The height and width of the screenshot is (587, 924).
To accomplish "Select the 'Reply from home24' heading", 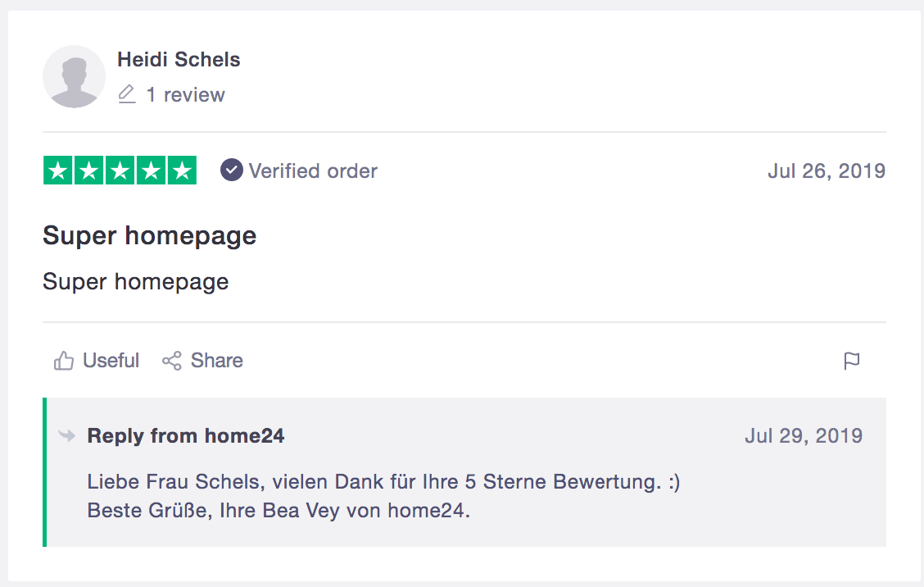I will click(186, 436).
